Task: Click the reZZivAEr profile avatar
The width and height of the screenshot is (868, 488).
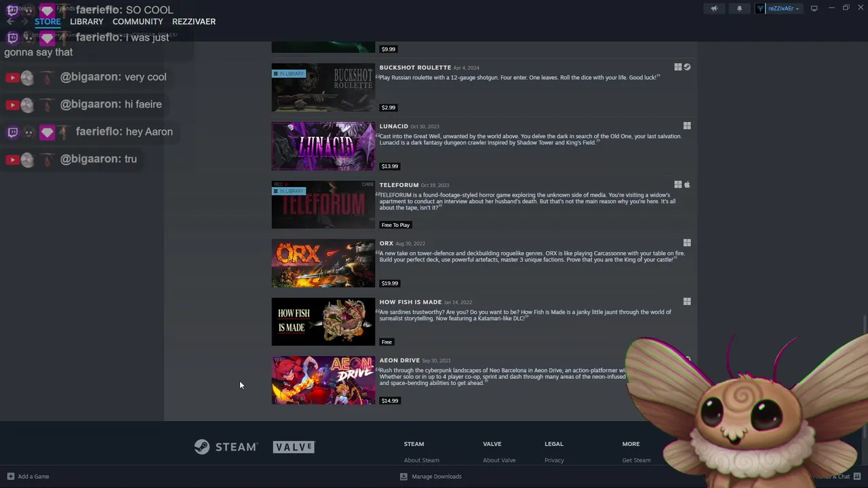Action: 760,8
